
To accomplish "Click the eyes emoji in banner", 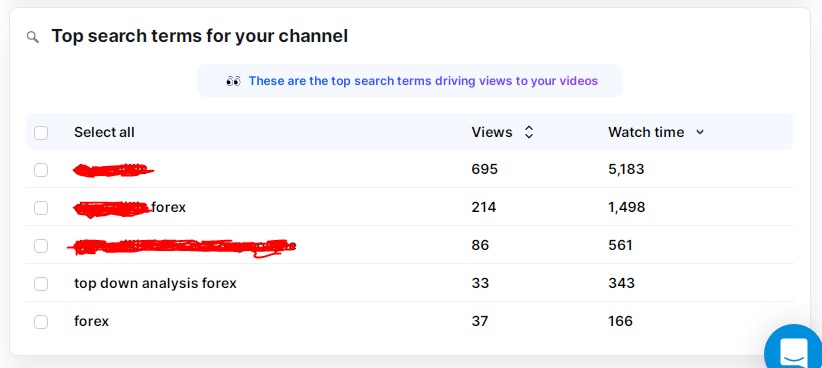I will [233, 81].
